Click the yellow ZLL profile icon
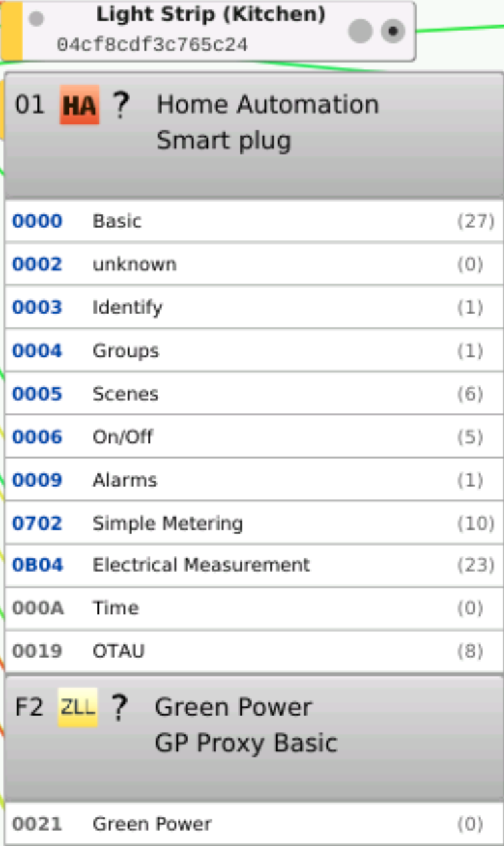The image size is (504, 846). 77,707
